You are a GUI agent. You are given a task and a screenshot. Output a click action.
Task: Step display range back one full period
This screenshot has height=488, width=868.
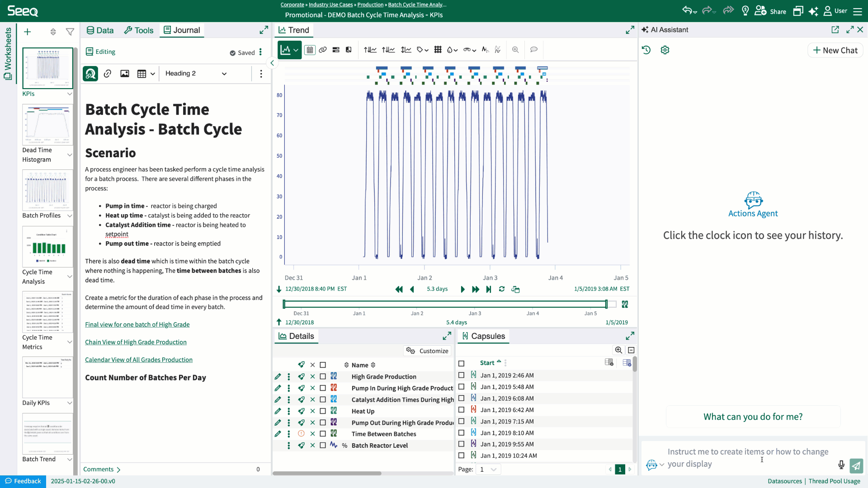(399, 289)
